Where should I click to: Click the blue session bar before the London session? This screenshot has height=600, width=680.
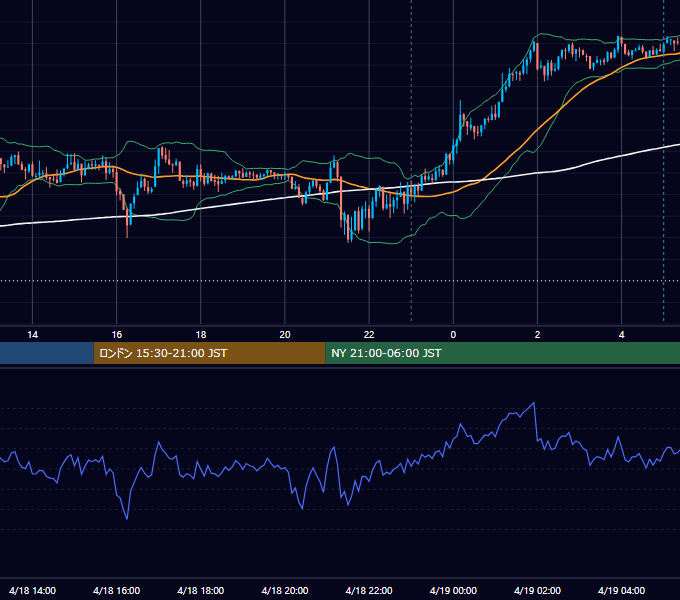click(x=47, y=353)
